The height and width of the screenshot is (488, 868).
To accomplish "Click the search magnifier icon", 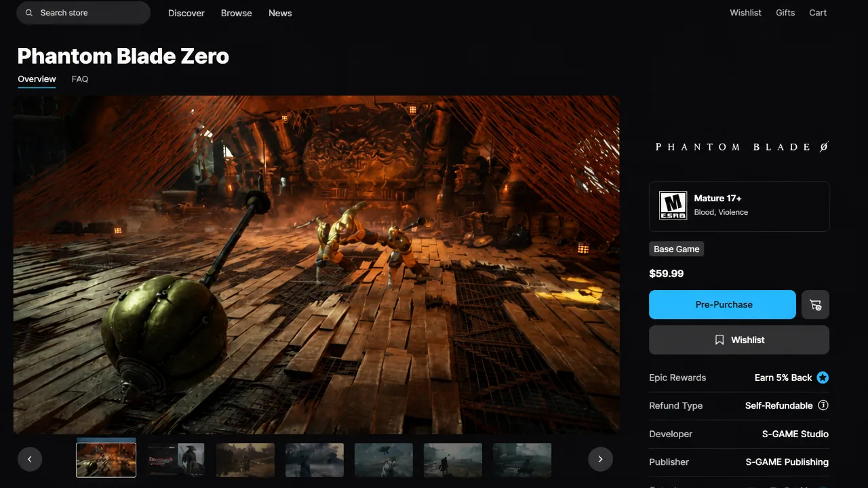I will pyautogui.click(x=29, y=13).
